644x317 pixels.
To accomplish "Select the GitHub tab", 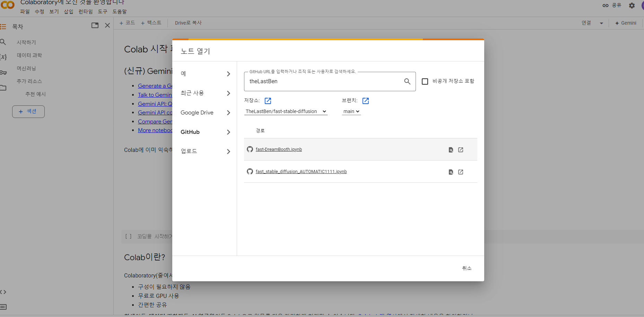I will point(205,132).
